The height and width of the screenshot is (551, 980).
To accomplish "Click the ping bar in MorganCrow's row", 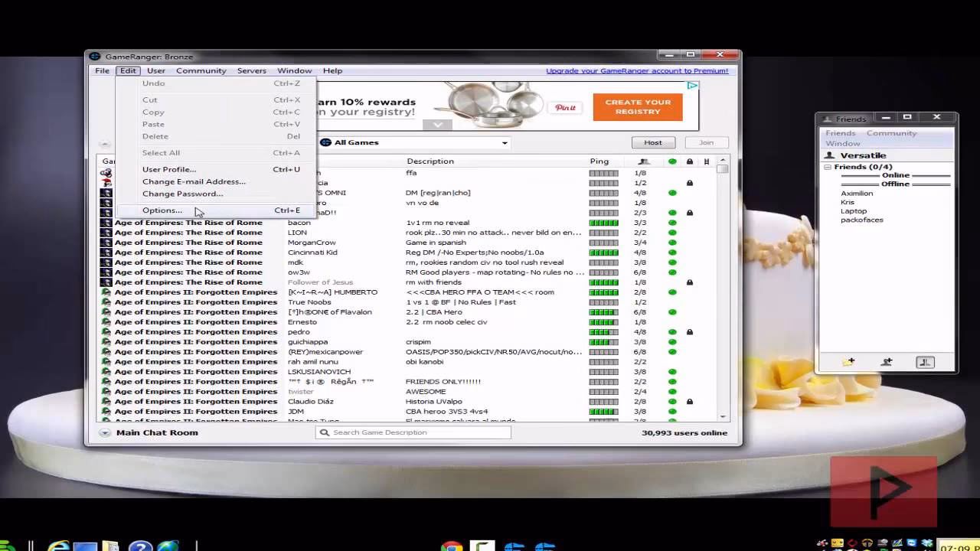I will point(603,243).
